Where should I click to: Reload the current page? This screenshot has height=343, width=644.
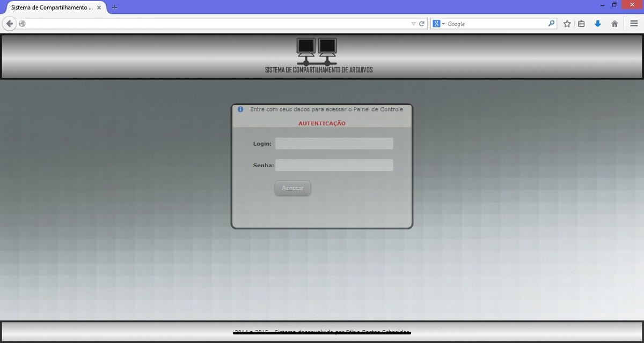422,24
